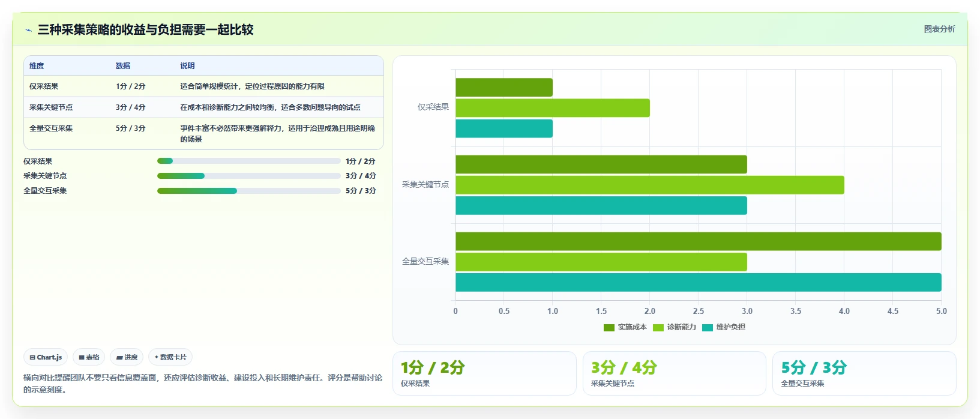The height and width of the screenshot is (419, 980).
Task: Click the 数据 column header
Action: point(123,66)
